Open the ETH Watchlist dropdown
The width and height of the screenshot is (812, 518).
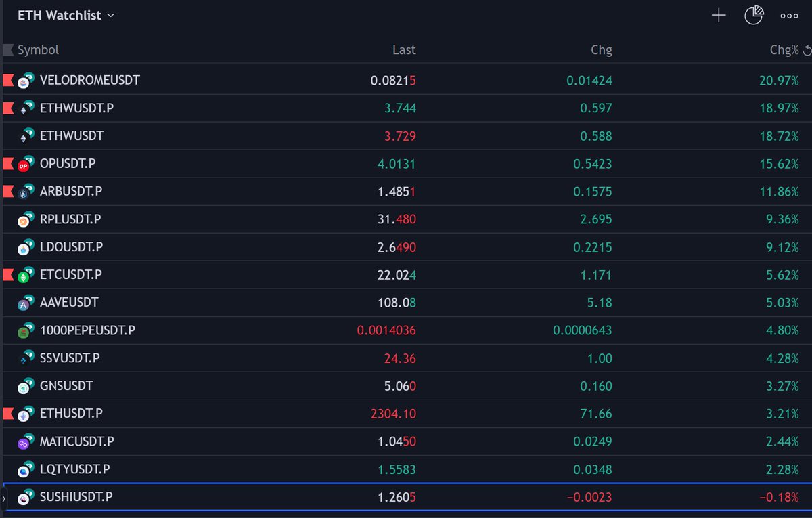(66, 15)
